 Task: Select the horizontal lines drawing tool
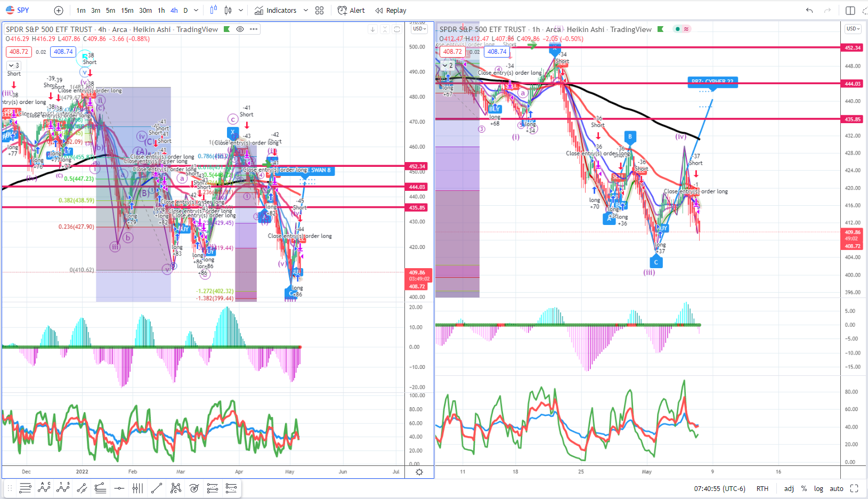pyautogui.click(x=25, y=488)
